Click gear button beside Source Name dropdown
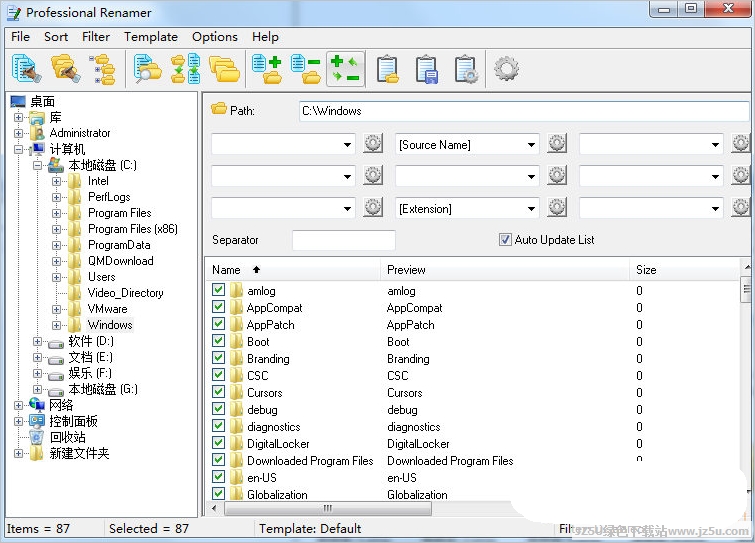Viewport: 755px width, 543px height. click(x=557, y=143)
